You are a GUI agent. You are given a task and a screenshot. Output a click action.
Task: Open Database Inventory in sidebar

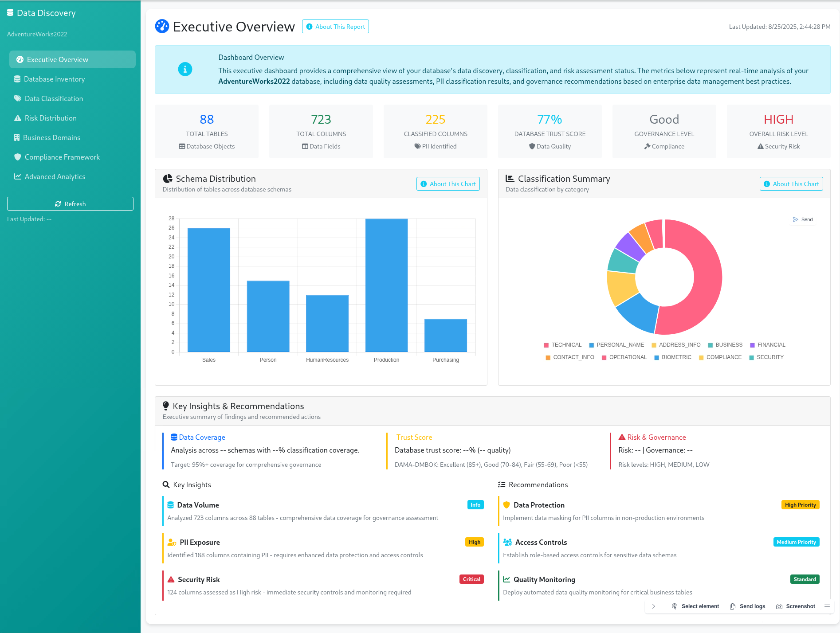pos(54,79)
